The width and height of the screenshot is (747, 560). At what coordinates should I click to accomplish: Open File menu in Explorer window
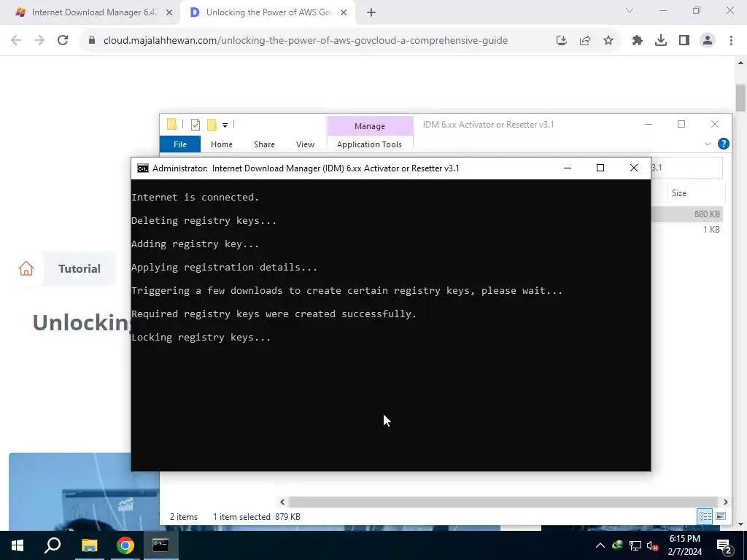pos(180,144)
